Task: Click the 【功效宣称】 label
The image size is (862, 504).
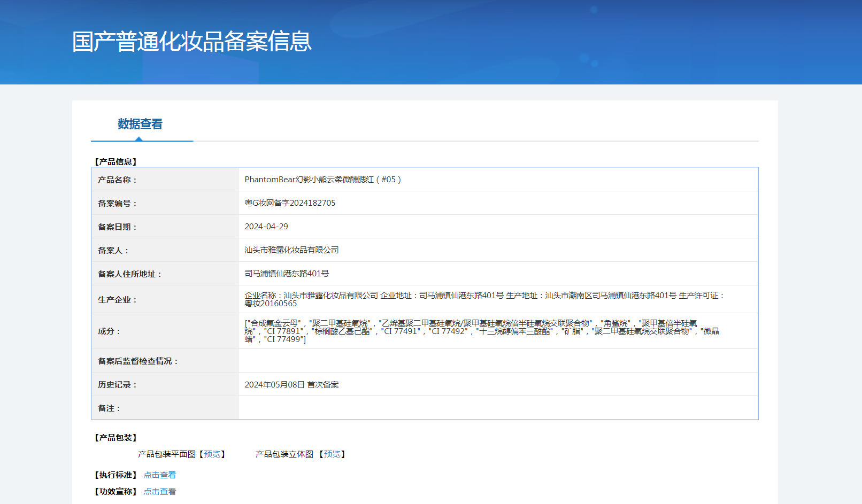Action: pos(116,492)
